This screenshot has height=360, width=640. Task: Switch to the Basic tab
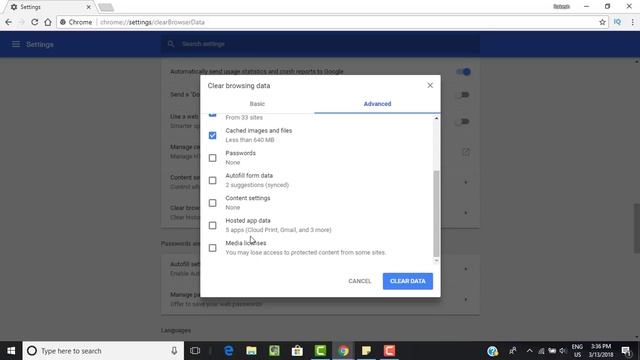pyautogui.click(x=257, y=104)
